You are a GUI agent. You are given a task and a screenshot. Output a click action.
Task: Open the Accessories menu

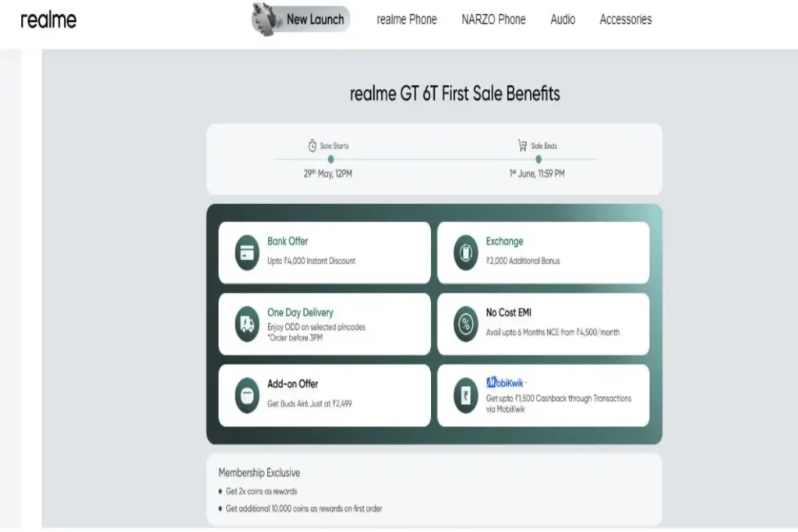coord(626,19)
